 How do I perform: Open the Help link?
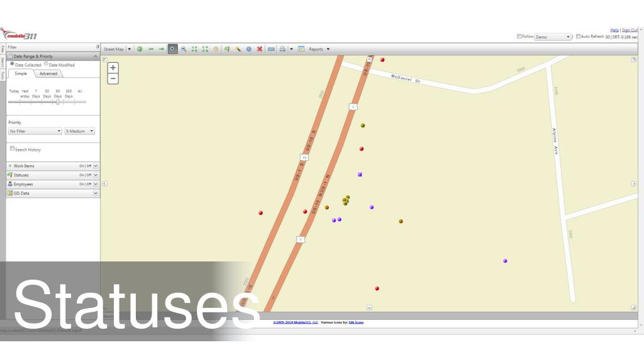[614, 30]
